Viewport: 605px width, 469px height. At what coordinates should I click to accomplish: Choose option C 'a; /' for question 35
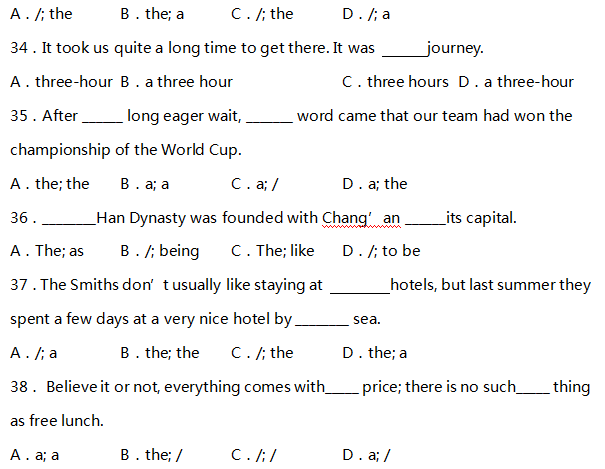click(x=255, y=184)
